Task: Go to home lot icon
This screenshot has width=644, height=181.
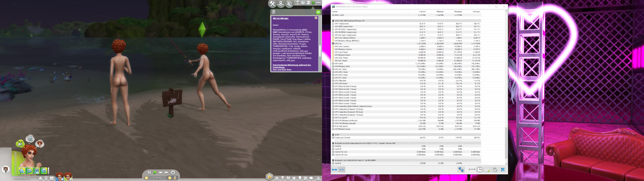Action: [x=40, y=178]
